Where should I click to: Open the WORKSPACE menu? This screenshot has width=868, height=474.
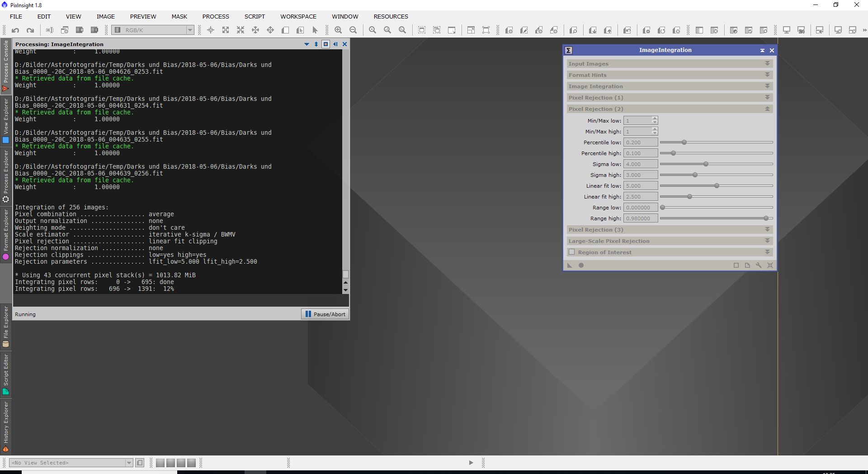(x=298, y=16)
